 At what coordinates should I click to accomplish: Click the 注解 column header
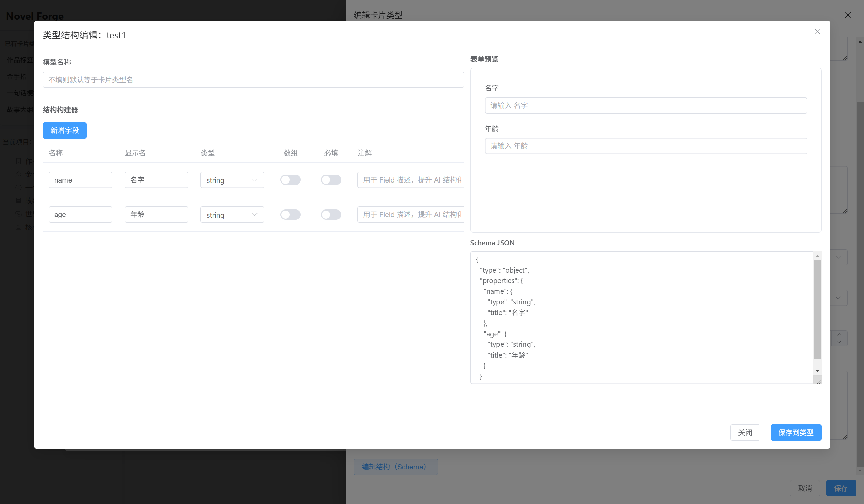click(x=364, y=153)
